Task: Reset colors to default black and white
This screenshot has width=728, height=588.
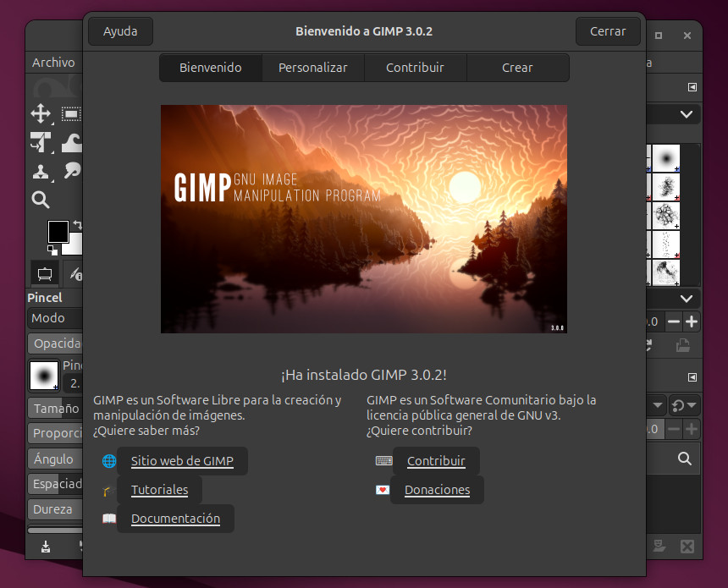Action: coord(52,250)
